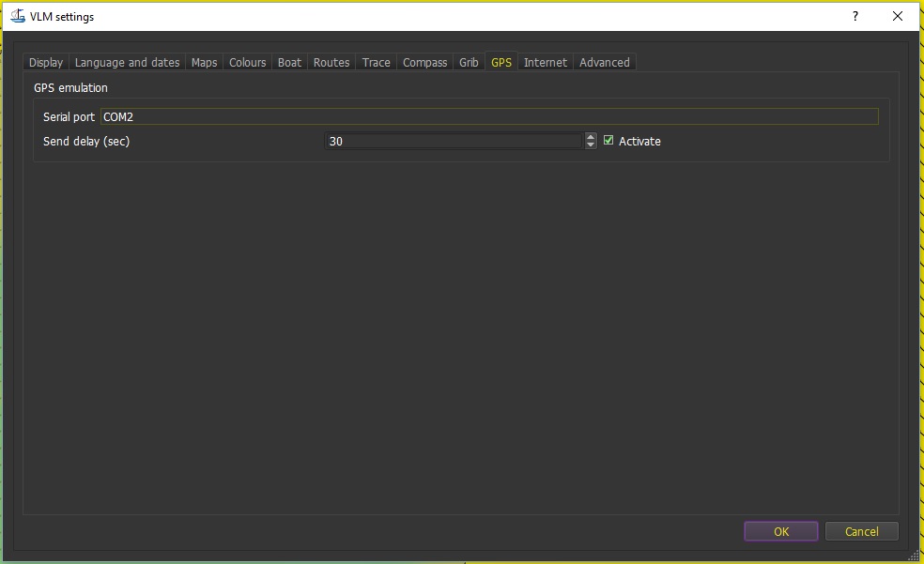Click the VLM sailboat icon in title bar
The image size is (924, 564).
pyautogui.click(x=18, y=16)
